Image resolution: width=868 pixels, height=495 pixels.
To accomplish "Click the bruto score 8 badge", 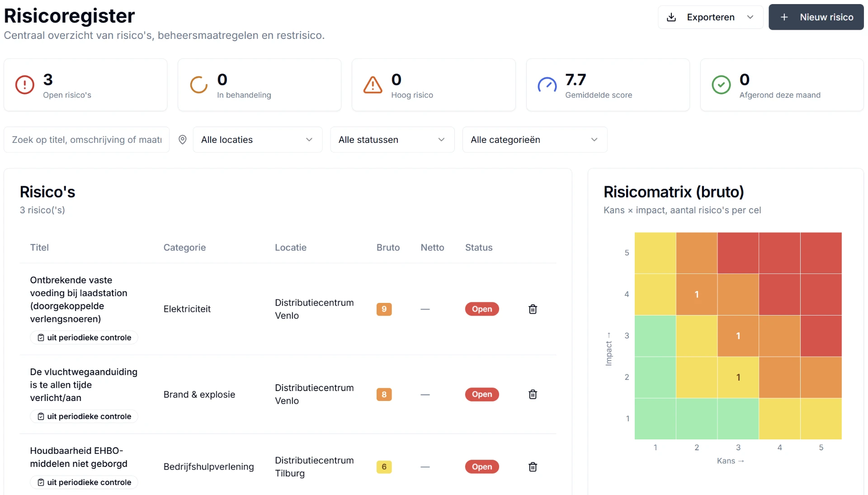I will point(384,394).
